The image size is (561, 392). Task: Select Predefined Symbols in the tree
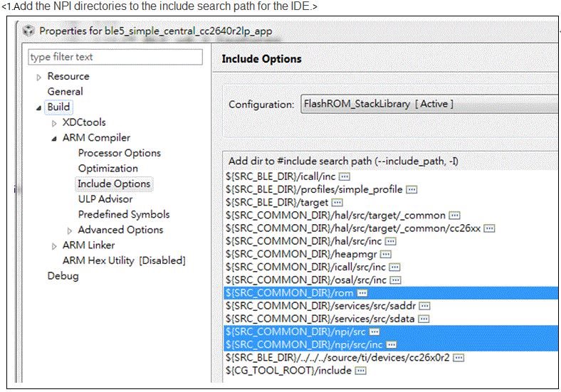tap(124, 214)
